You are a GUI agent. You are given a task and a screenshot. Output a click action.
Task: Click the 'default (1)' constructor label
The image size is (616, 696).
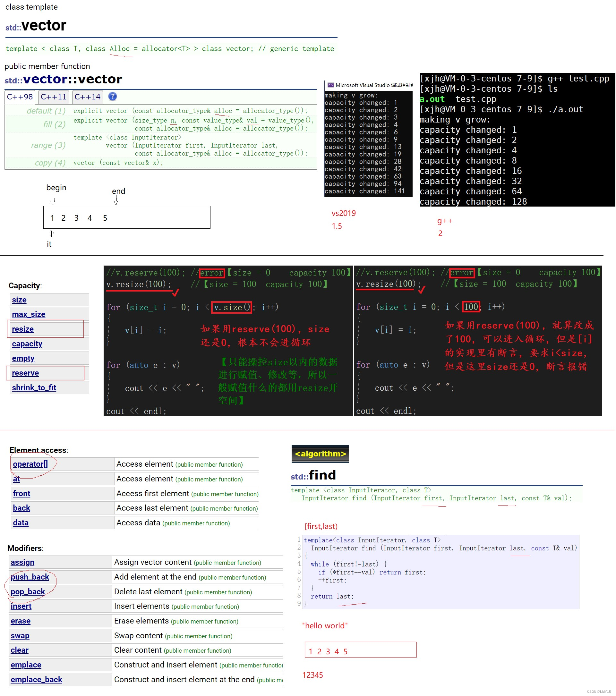pyautogui.click(x=46, y=111)
